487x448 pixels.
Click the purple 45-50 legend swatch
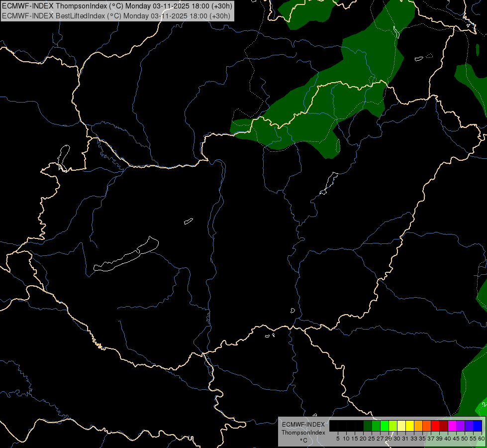point(461,426)
